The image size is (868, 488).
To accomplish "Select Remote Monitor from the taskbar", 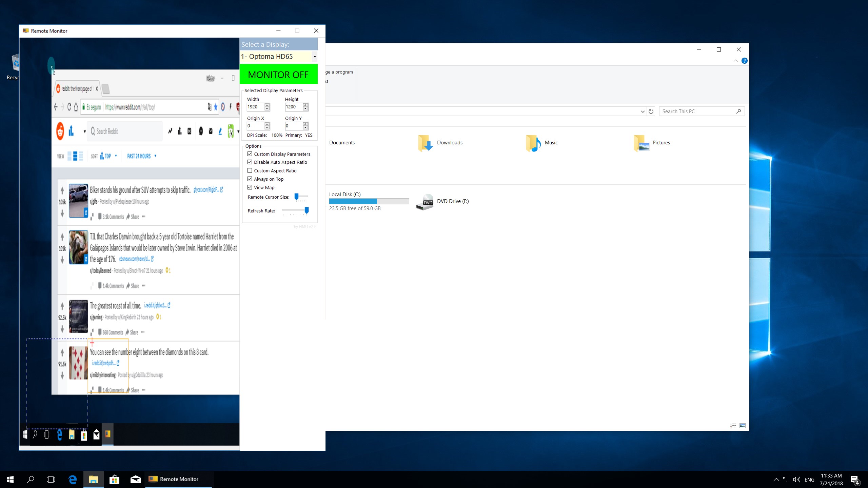I will click(x=179, y=479).
